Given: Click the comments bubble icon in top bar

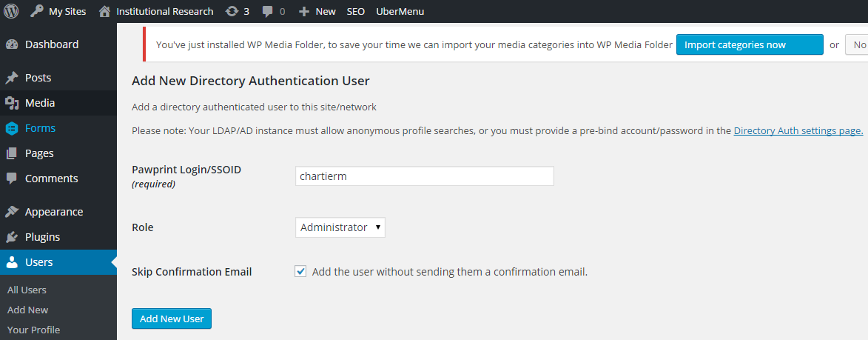Looking at the screenshot, I should click(268, 11).
